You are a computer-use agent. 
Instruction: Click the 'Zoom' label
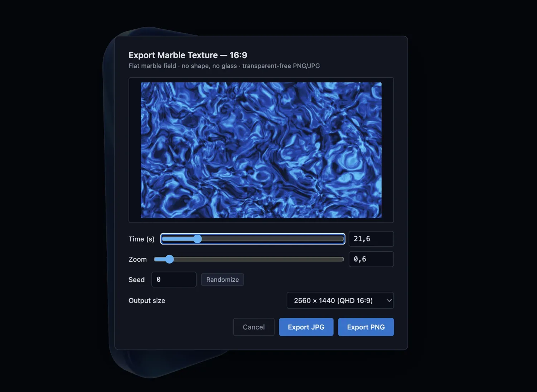click(x=137, y=260)
